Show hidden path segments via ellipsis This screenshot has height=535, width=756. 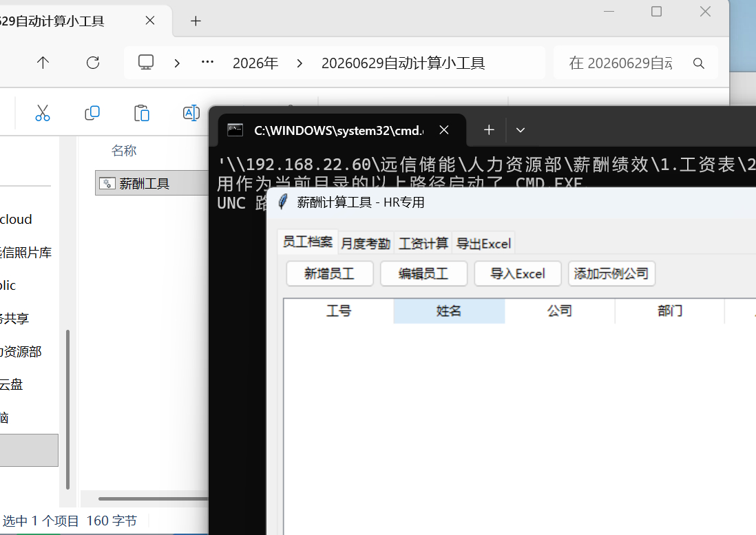[x=207, y=62]
